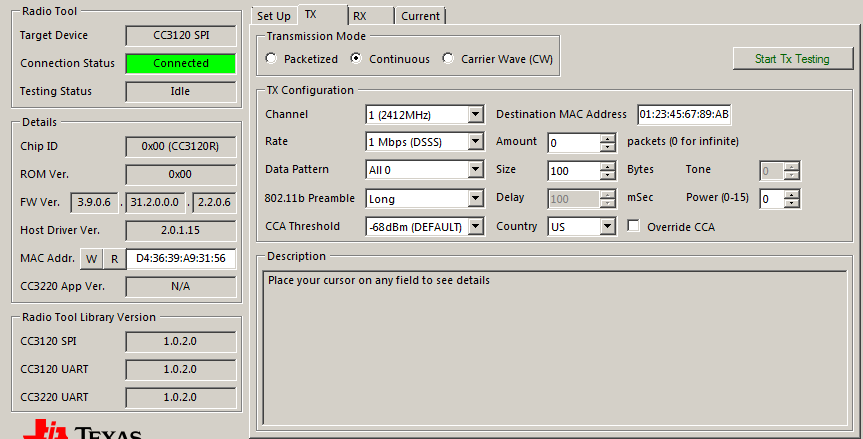Click the green Connected status box
The width and height of the screenshot is (863, 439).
coord(181,63)
